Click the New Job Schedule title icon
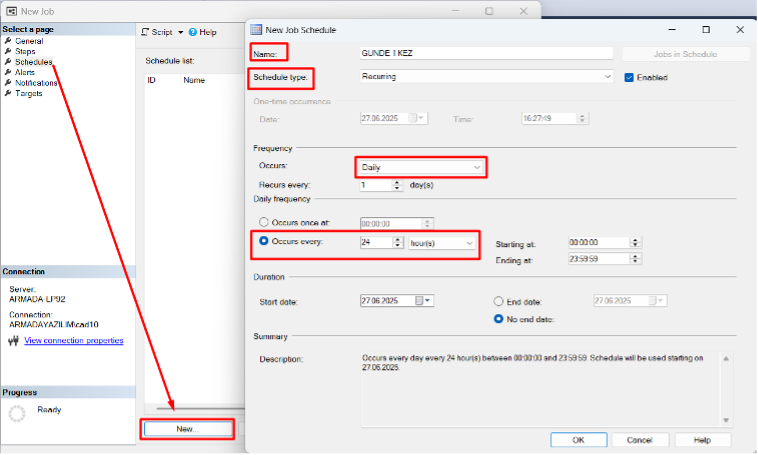This screenshot has width=758, height=455. 256,29
